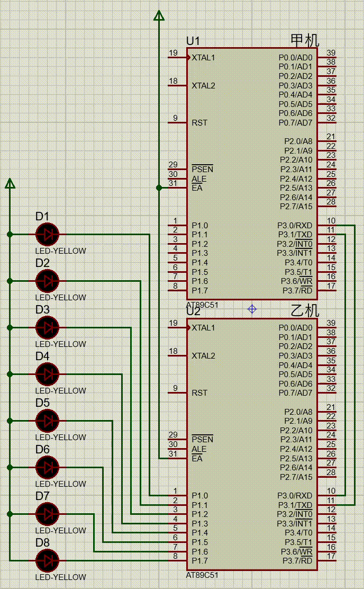Click the P1.0 pin 1 on U2
364x589 pixels.
tap(177, 495)
